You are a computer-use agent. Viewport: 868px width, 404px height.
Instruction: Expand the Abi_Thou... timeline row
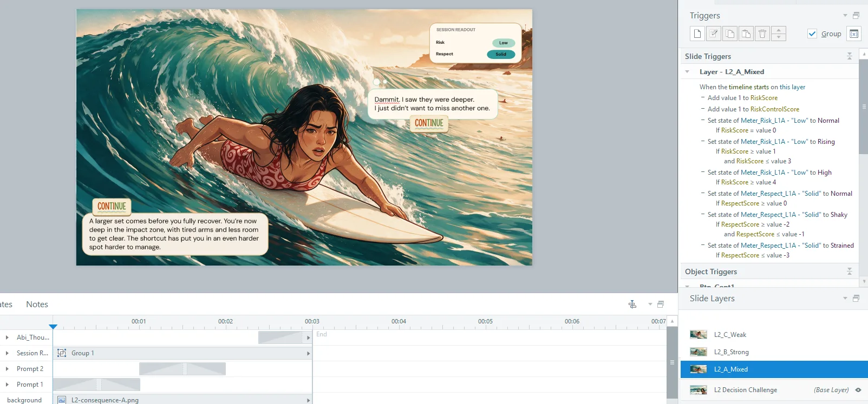coord(7,337)
